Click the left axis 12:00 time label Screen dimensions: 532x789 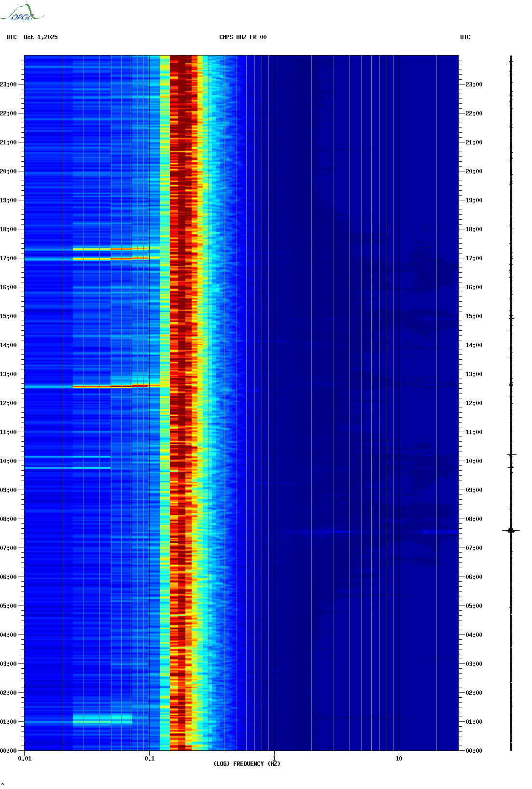[x=8, y=403]
